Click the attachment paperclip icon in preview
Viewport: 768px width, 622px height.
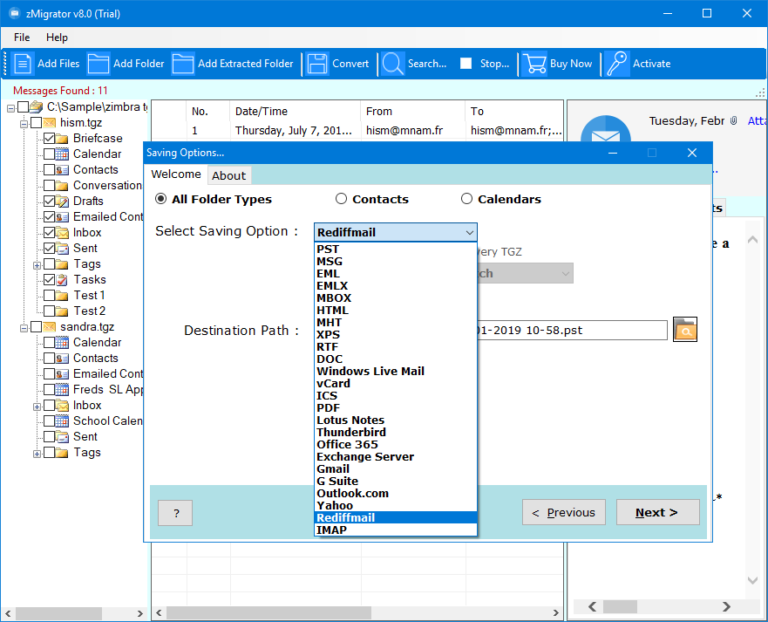733,120
